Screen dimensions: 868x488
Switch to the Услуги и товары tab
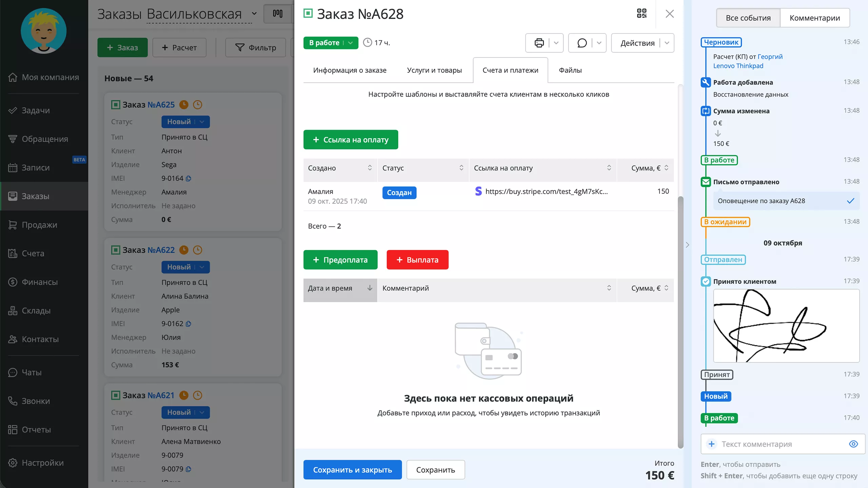pyautogui.click(x=434, y=70)
